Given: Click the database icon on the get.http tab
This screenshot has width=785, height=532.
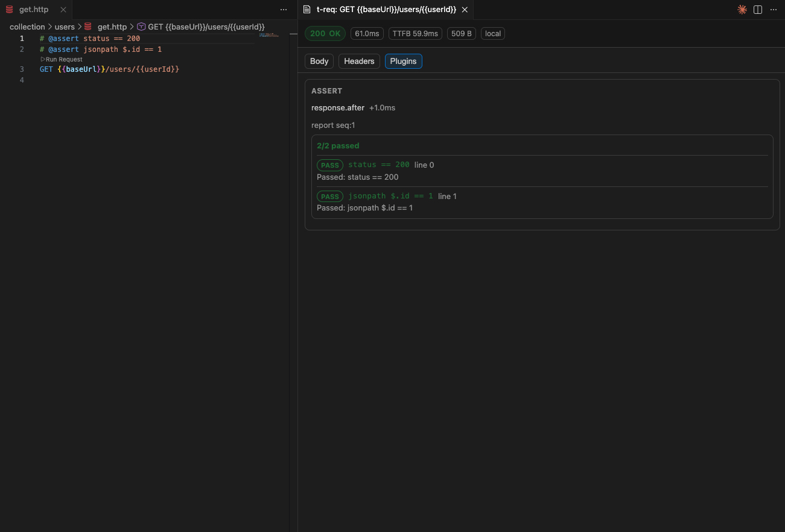Looking at the screenshot, I should 8,9.
